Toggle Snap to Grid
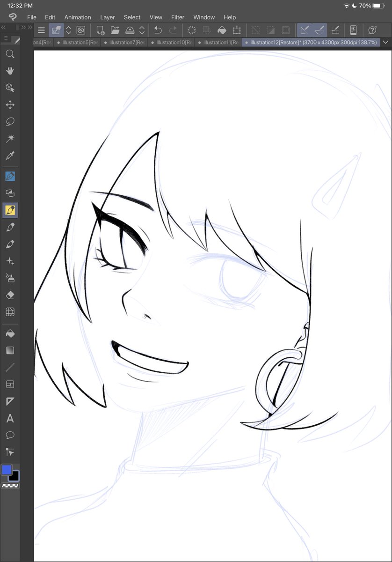Screen dimensions: 392x562 point(335,30)
